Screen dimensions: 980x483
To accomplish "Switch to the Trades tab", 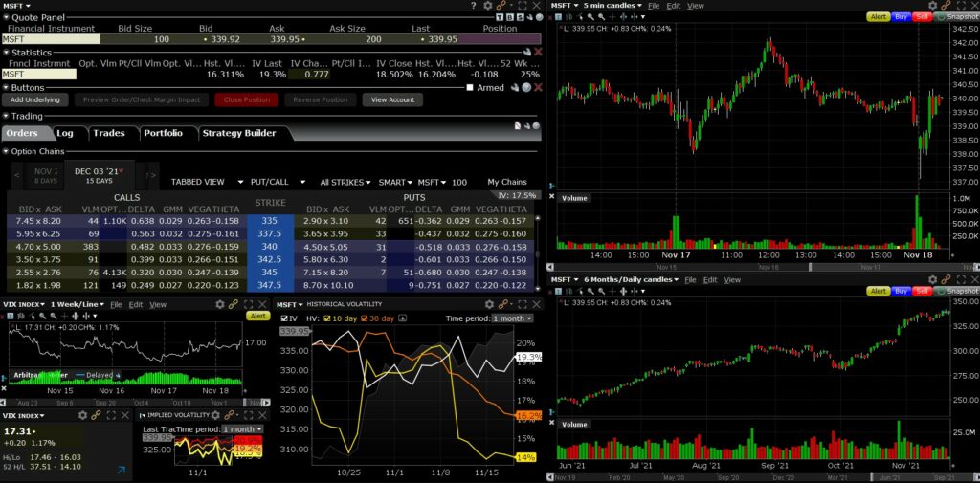I will 109,133.
